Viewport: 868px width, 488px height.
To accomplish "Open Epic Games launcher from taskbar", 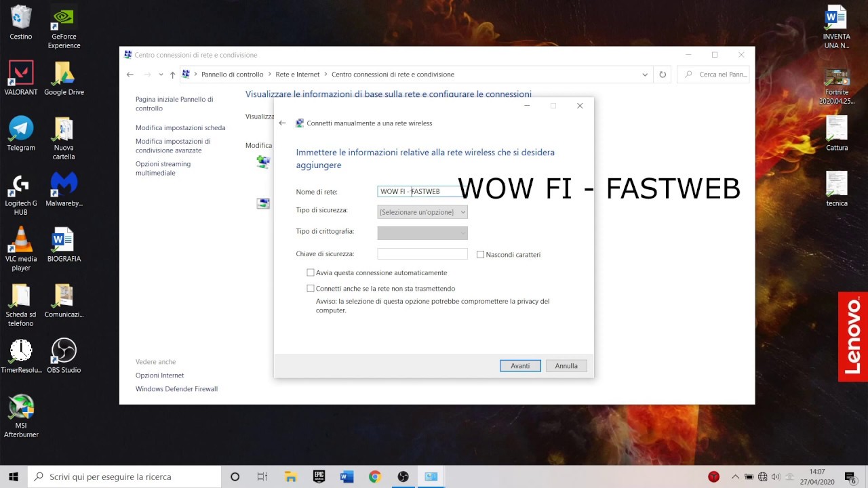I will coord(319,476).
